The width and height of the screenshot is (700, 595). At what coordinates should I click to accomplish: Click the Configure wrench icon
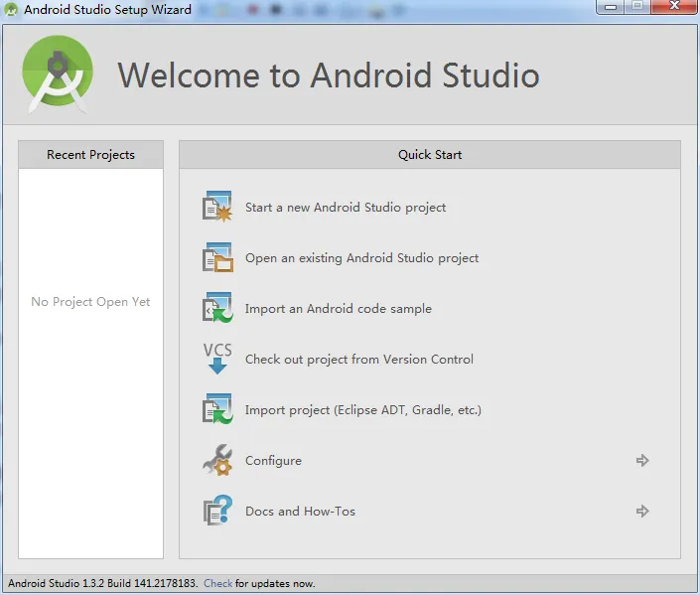217,460
